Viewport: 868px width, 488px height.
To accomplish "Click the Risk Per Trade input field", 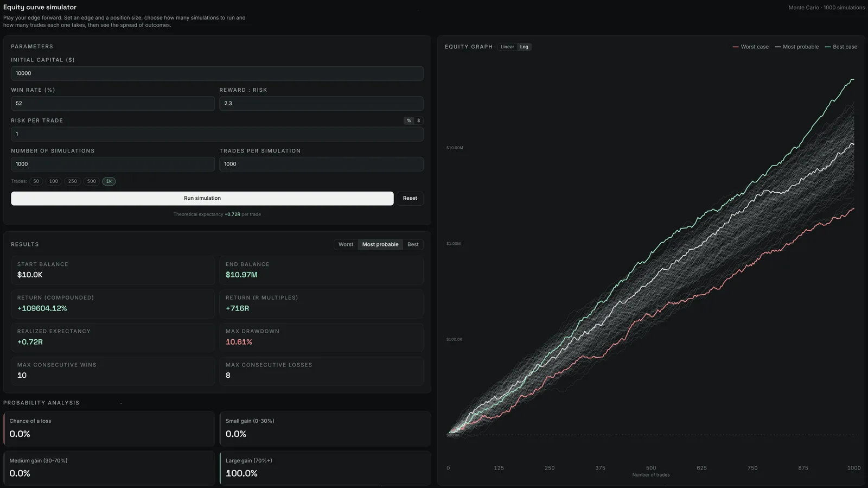I will click(x=217, y=134).
